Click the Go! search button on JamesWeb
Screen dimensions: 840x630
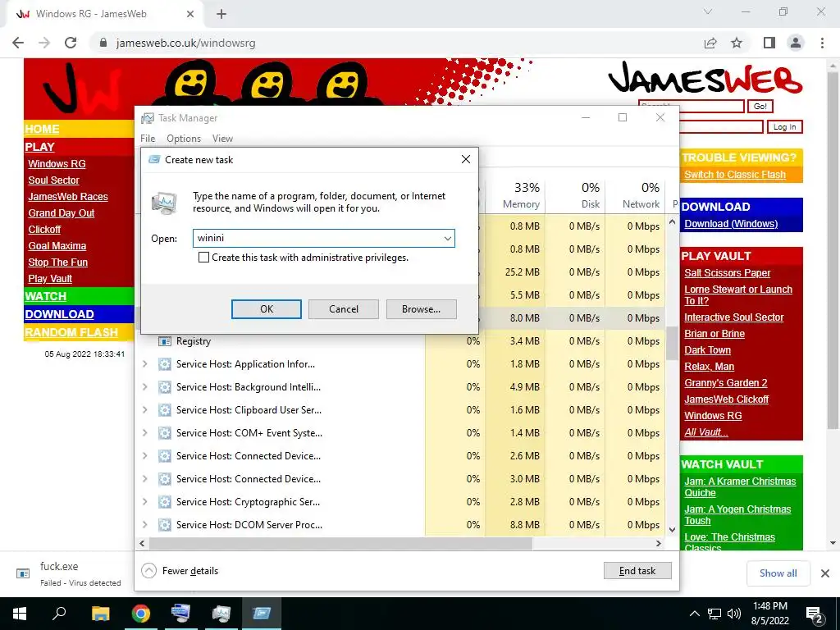click(760, 106)
